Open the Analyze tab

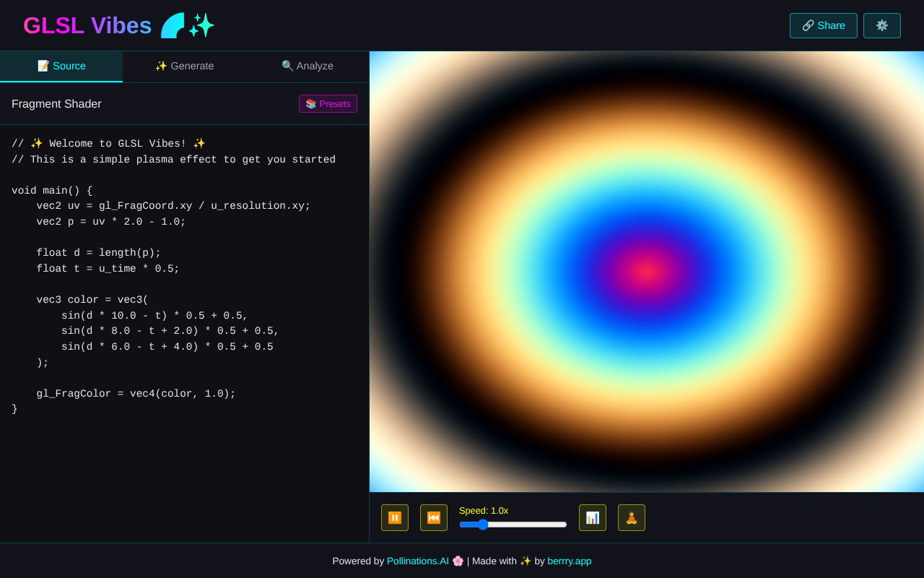coord(307,66)
